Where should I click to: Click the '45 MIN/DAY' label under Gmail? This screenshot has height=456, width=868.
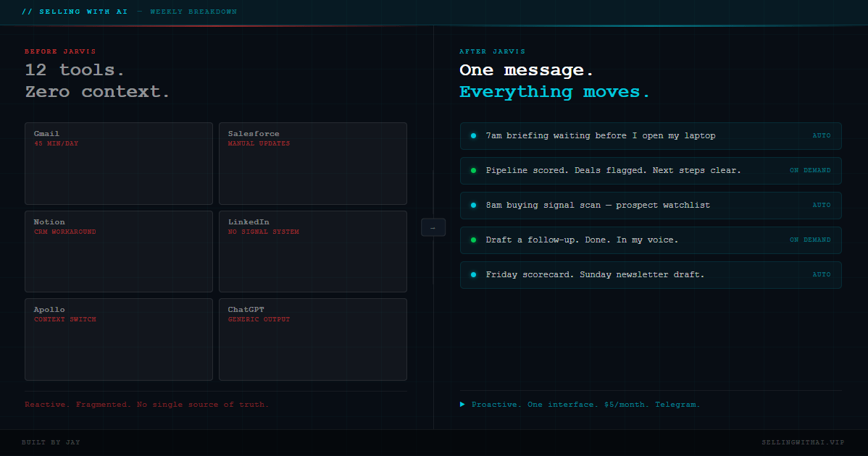pyautogui.click(x=56, y=144)
